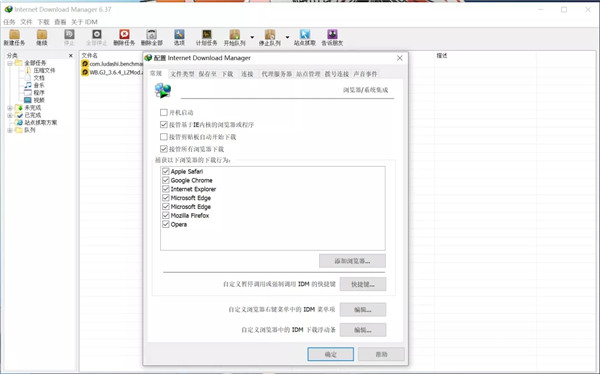Viewport: 600px width, 374px height.
Task: Toggle 接管所有浏览器下载 checkbox
Action: 164,149
